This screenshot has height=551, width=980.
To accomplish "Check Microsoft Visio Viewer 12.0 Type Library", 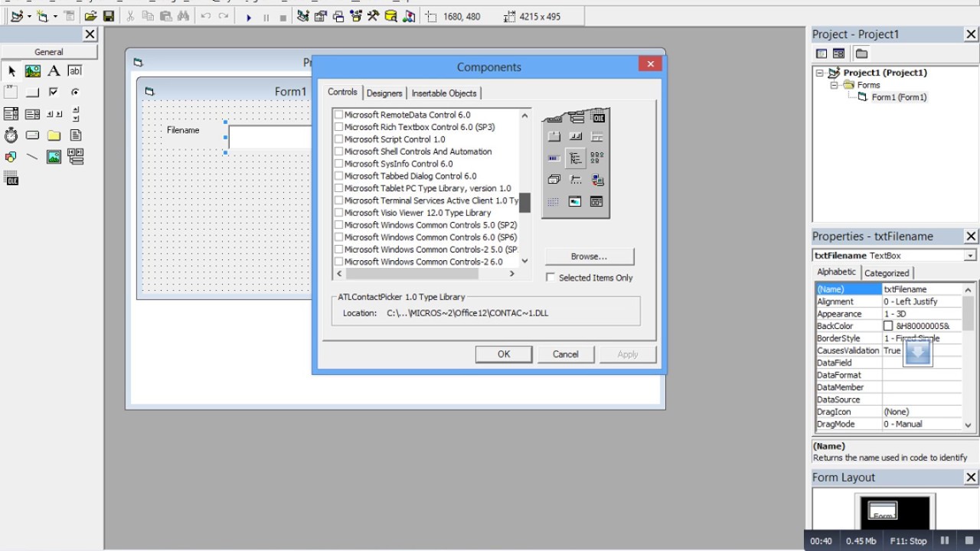I will (x=338, y=213).
